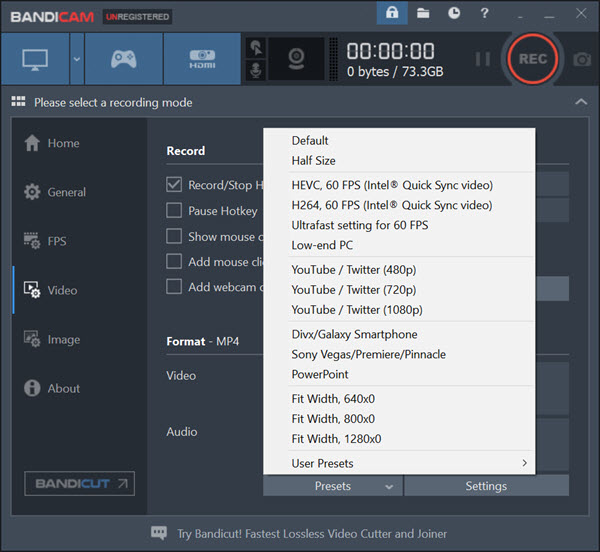Open screen recording mode dropdown arrow

click(x=77, y=59)
